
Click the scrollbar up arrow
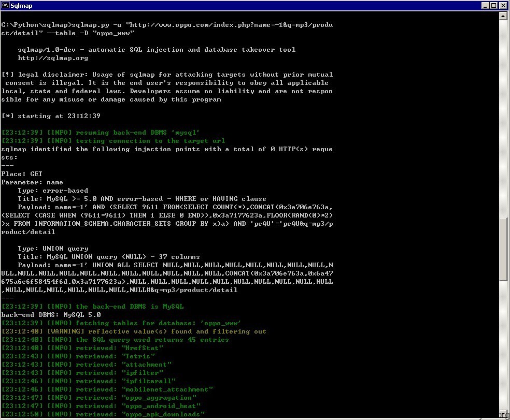coord(503,16)
